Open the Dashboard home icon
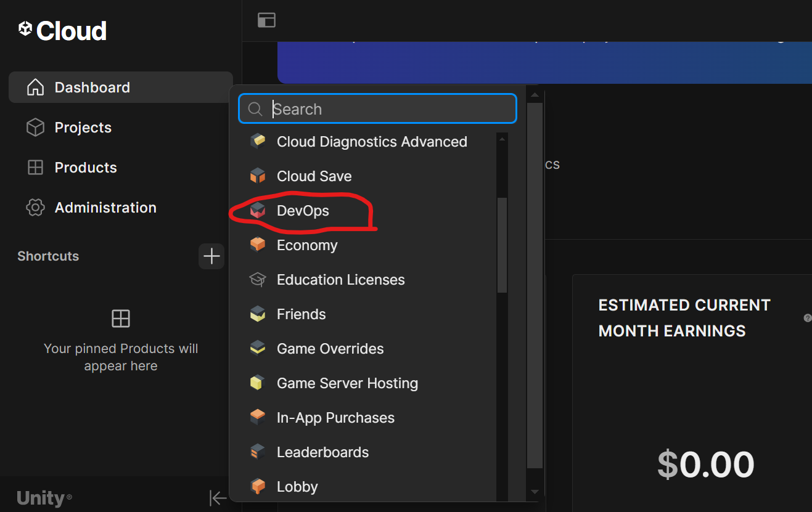Screen dimensions: 812x512 pyautogui.click(x=36, y=87)
